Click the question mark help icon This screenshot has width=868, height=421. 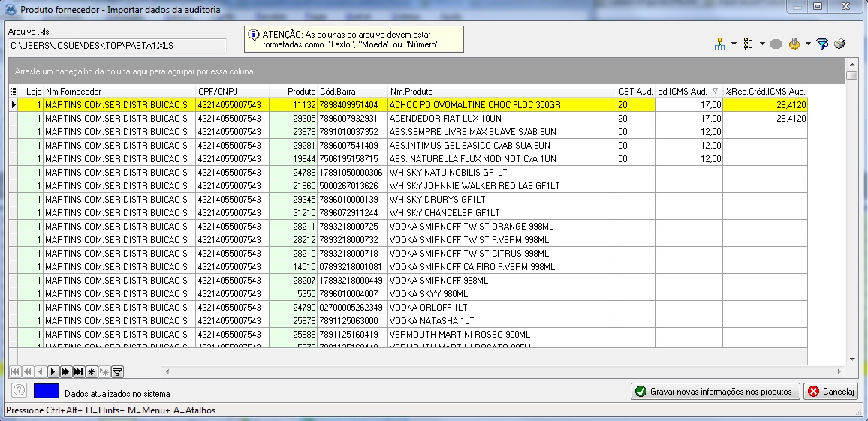coord(19,390)
